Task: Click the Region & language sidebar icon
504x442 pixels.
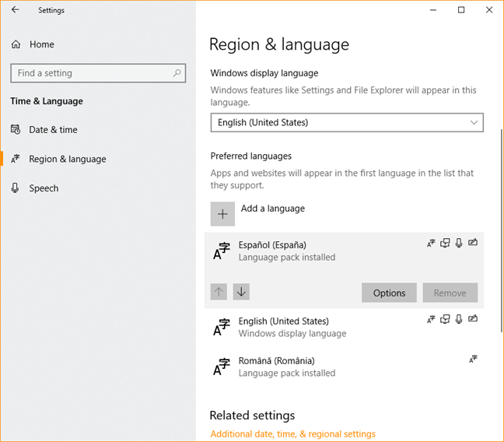Action: 15,159
